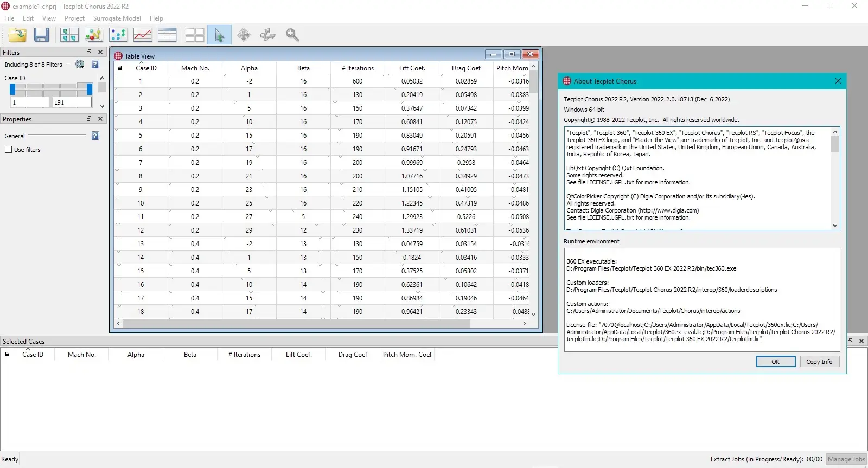This screenshot has height=468, width=868.
Task: Close the Filters panel
Action: coord(100,52)
